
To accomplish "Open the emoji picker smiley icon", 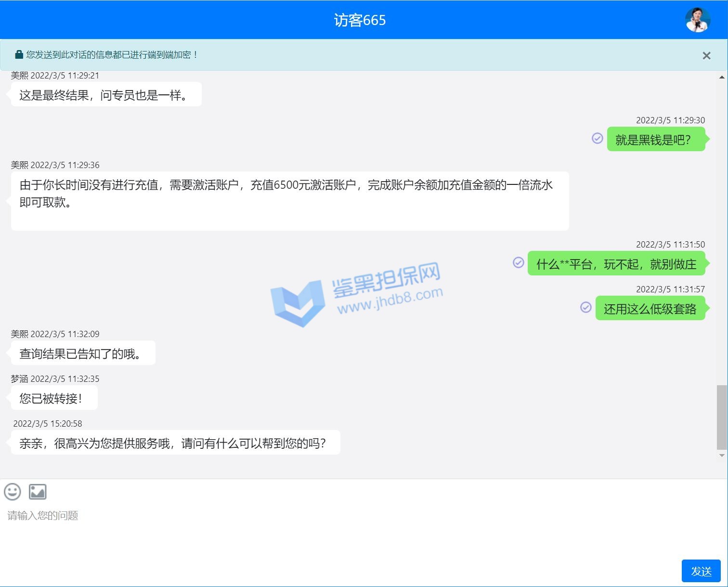I will [x=13, y=492].
